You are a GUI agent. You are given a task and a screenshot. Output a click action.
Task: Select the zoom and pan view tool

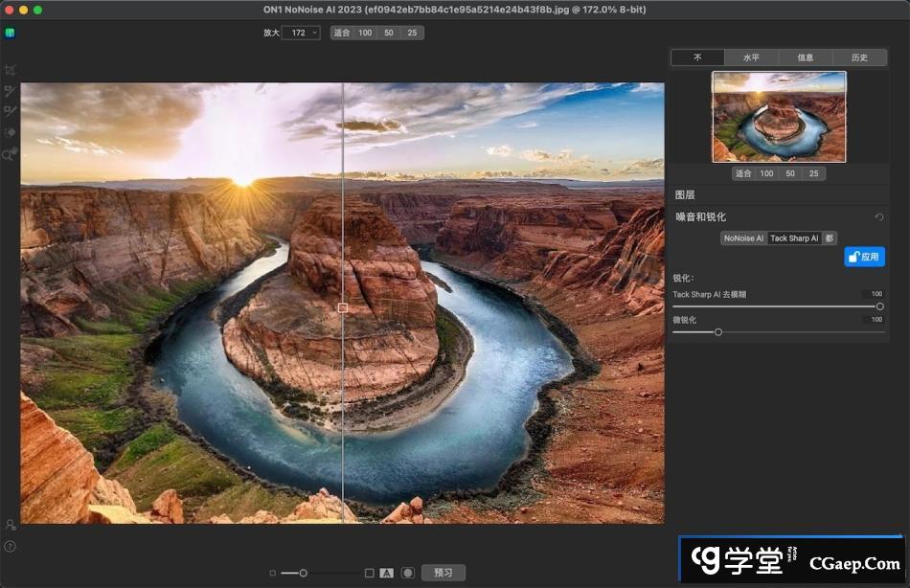tap(11, 153)
